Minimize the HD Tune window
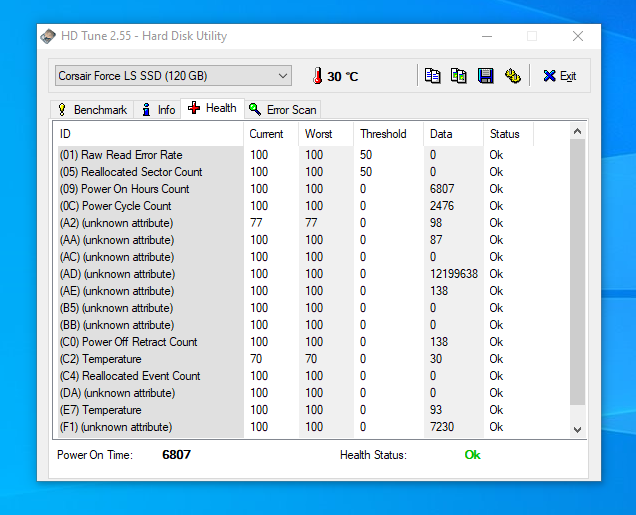636x515 pixels. point(487,36)
